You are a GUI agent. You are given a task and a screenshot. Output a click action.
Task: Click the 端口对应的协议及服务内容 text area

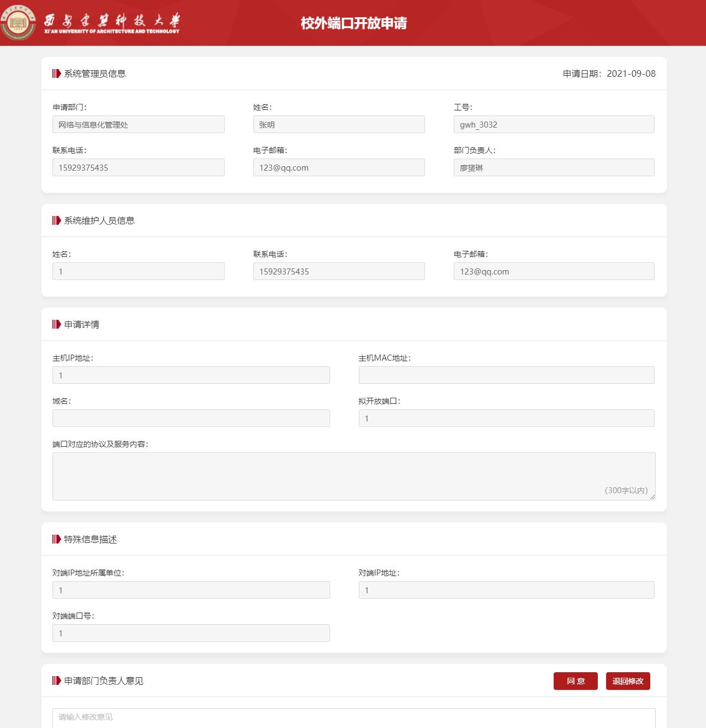point(354,476)
